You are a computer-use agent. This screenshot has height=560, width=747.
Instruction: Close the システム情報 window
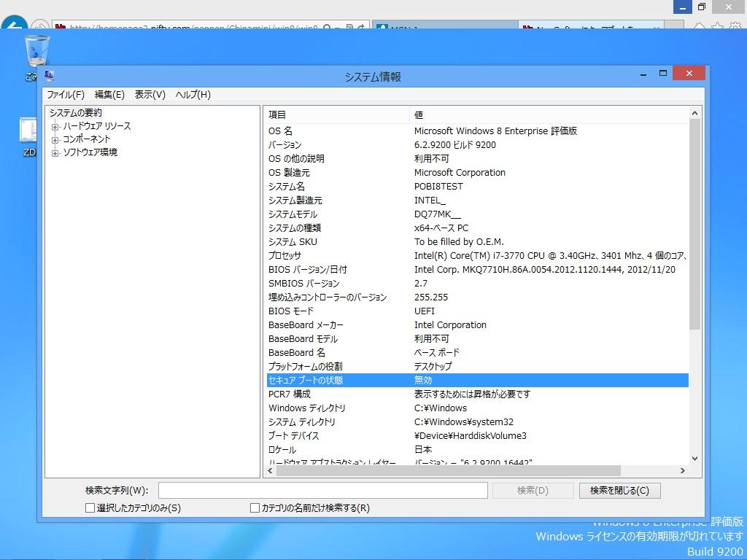pos(689,74)
